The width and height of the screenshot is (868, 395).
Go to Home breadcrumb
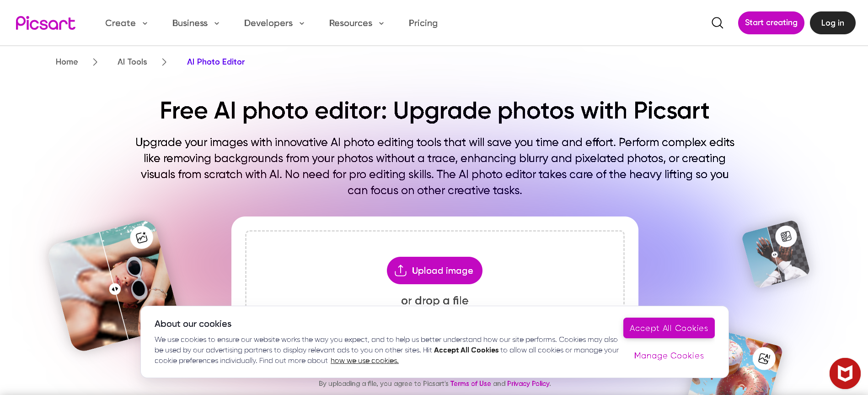point(67,62)
